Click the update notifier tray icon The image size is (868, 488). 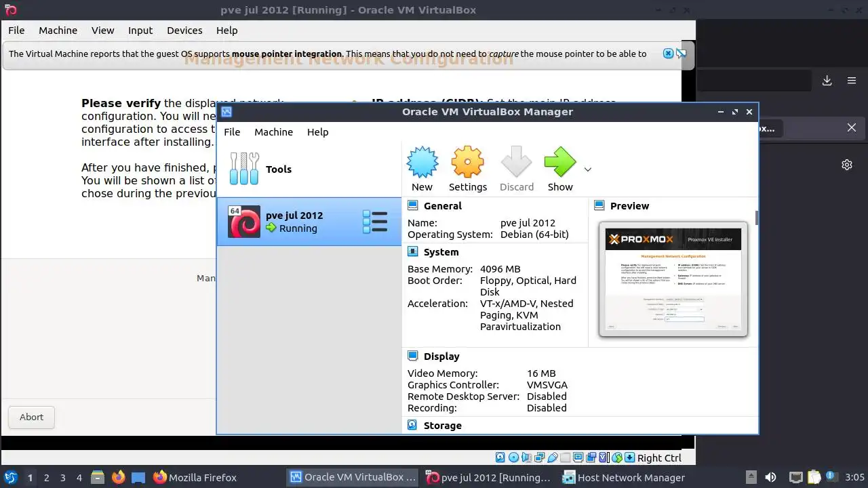point(833,477)
